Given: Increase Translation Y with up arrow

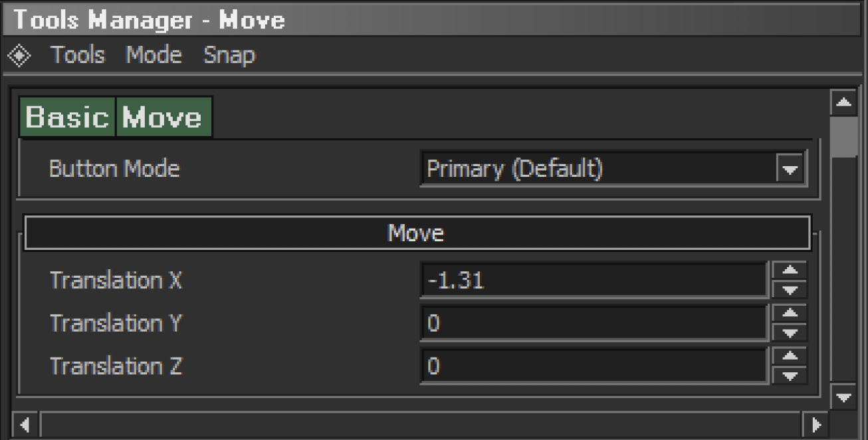Looking at the screenshot, I should coord(790,314).
